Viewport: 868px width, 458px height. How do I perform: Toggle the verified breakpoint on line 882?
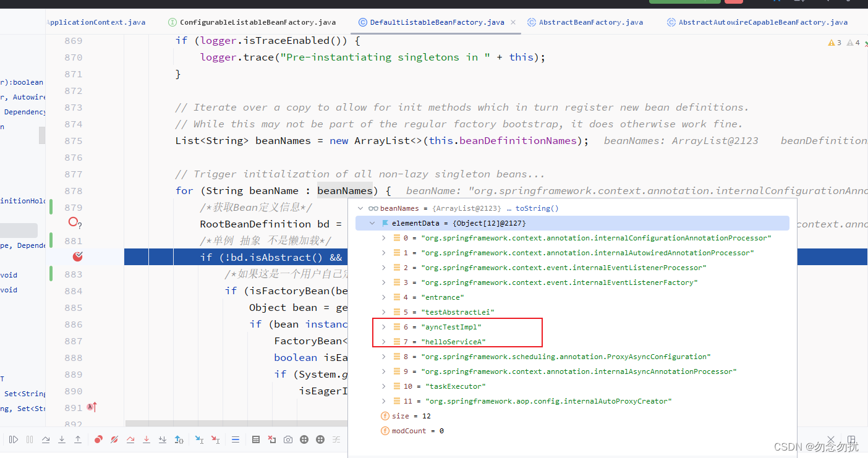(x=77, y=257)
